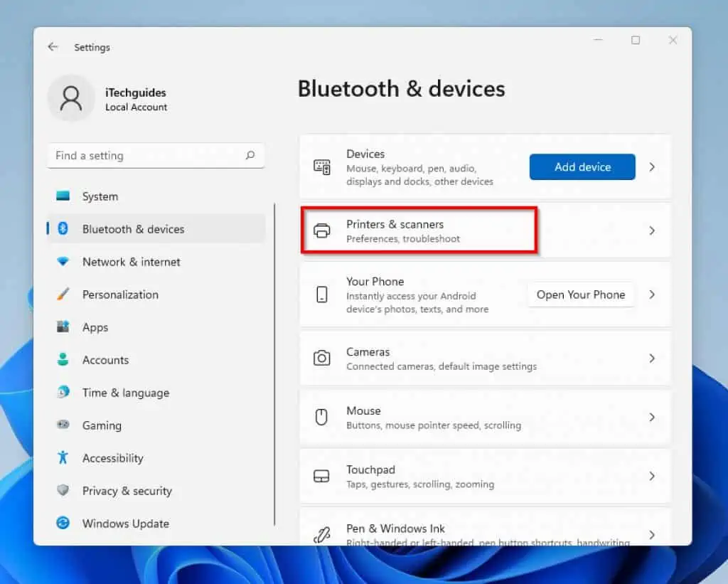Click the back arrow at top left

(53, 47)
